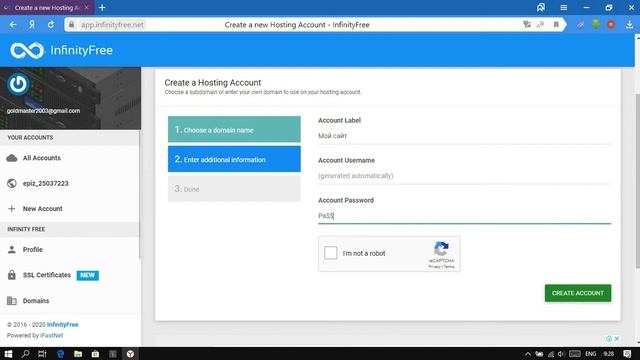Click the All Accounts cloud icon
640x360 pixels.
(12, 158)
